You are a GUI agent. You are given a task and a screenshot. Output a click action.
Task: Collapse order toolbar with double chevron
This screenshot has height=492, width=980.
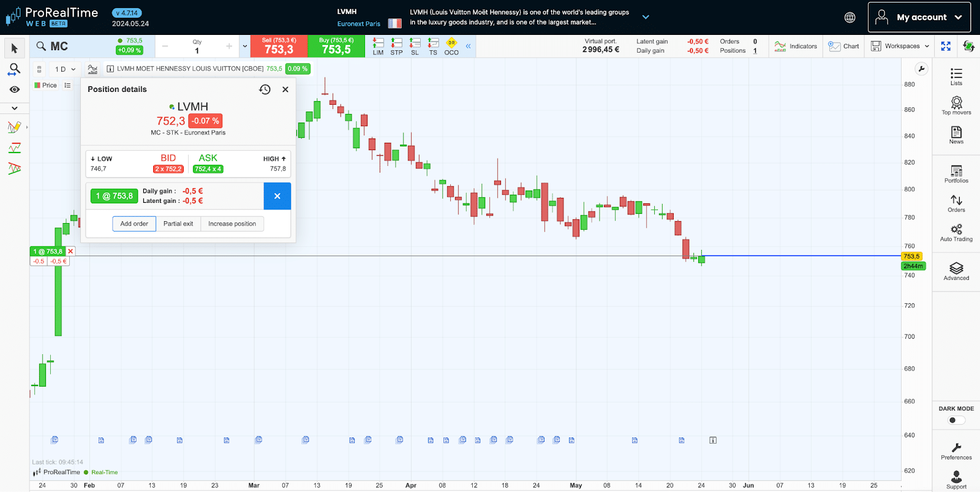468,46
